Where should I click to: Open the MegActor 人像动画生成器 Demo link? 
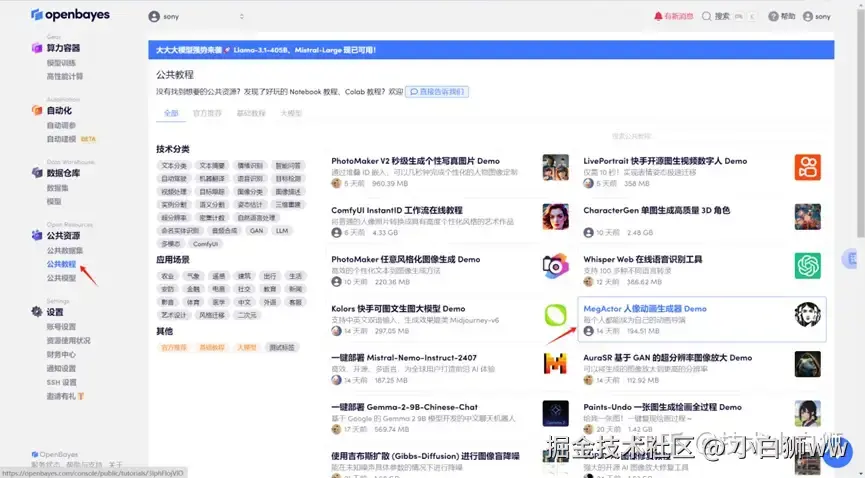click(x=645, y=309)
